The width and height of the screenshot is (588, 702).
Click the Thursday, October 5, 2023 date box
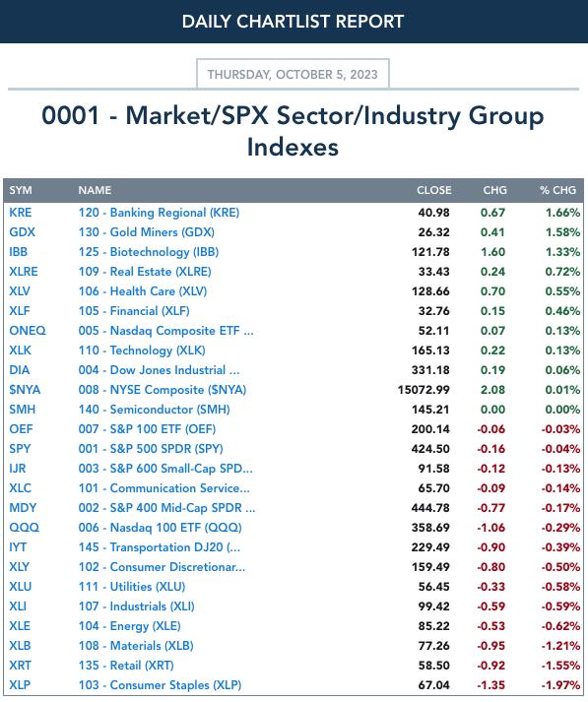click(293, 74)
